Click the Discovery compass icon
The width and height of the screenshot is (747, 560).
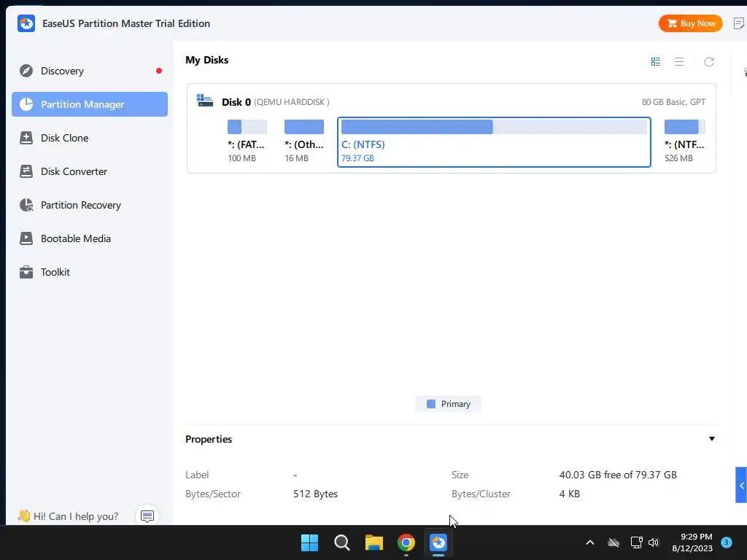(x=26, y=71)
